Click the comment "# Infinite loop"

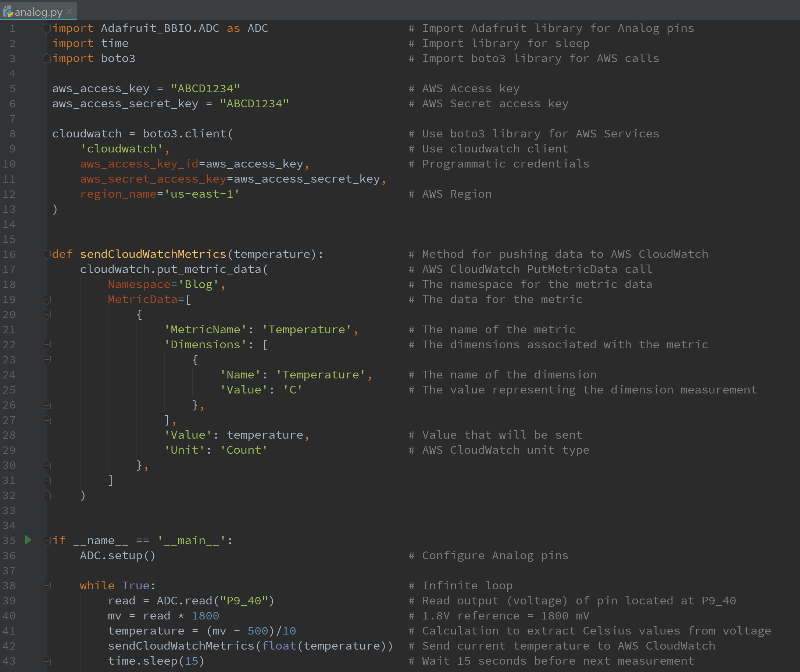[x=460, y=586]
